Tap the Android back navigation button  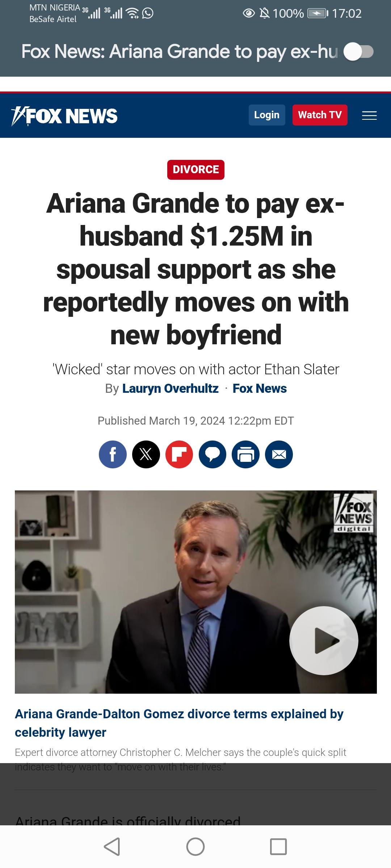tap(112, 847)
